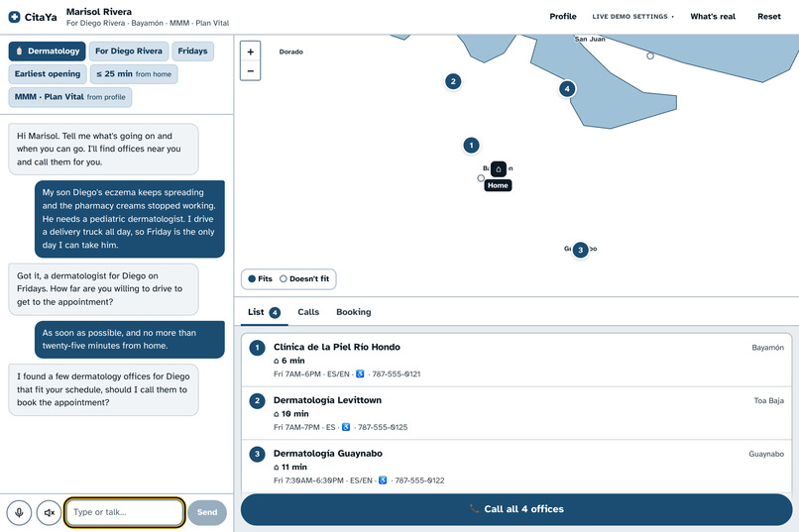The image size is (799, 532).
Task: Select map marker 2 on the map
Action: click(453, 81)
